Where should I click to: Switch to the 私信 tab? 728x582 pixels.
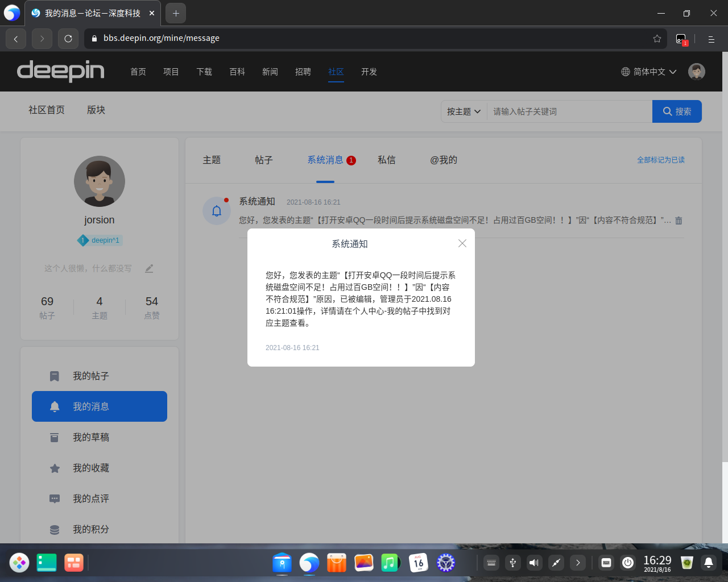[x=386, y=160]
